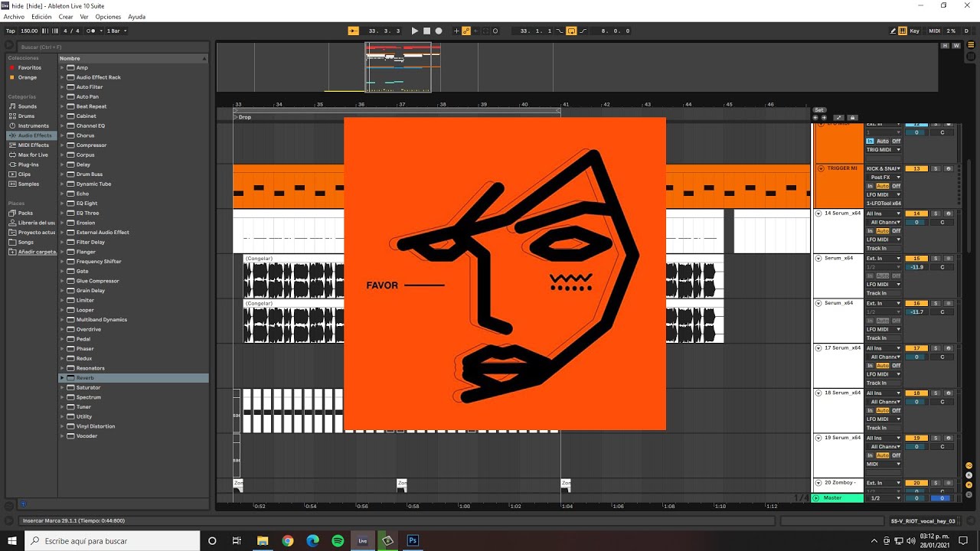Open the Ver menu
Image resolution: width=980 pixels, height=551 pixels.
point(84,16)
